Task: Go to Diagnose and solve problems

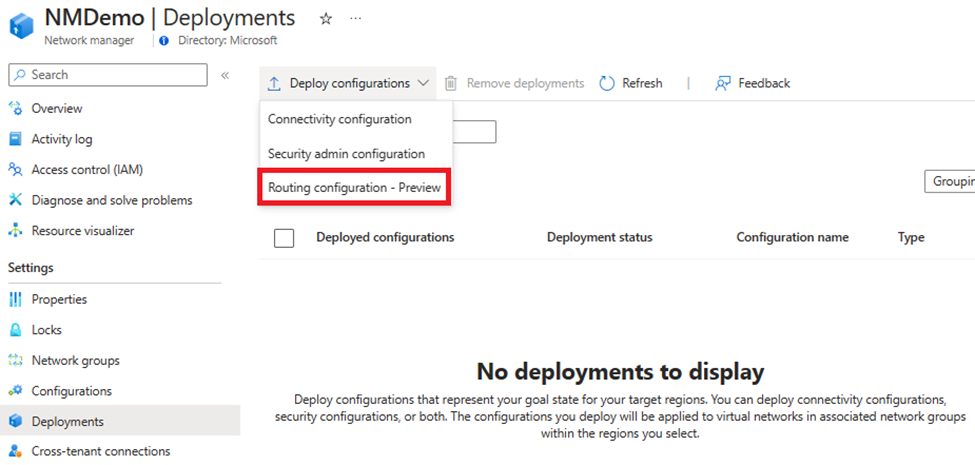Action: 111,200
